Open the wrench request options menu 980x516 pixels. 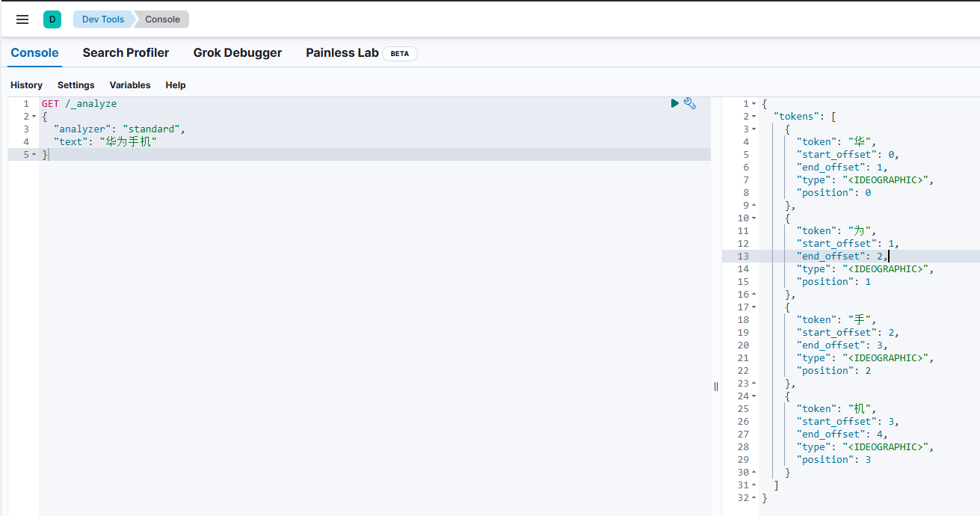690,103
